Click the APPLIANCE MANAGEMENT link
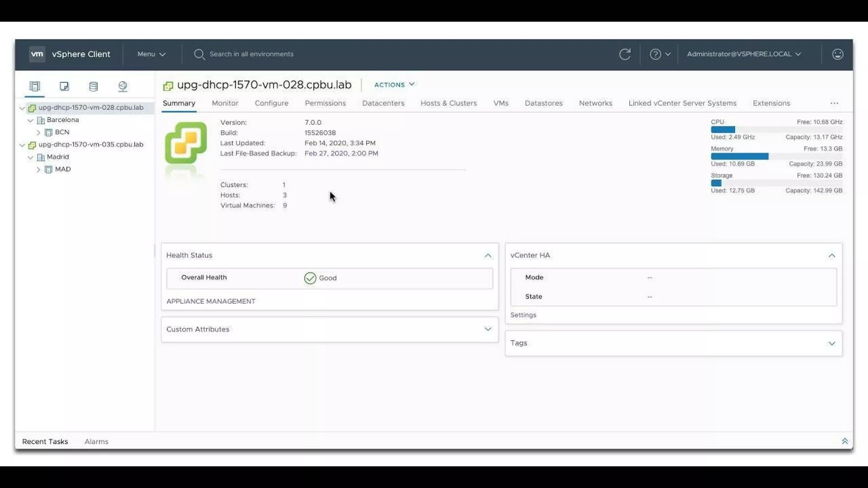The height and width of the screenshot is (488, 868). click(x=211, y=301)
